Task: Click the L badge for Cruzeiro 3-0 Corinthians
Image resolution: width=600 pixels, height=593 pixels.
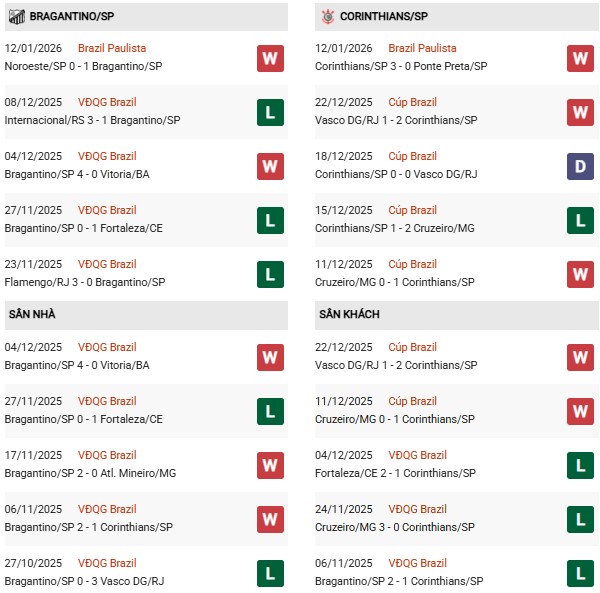Action: pyautogui.click(x=580, y=519)
